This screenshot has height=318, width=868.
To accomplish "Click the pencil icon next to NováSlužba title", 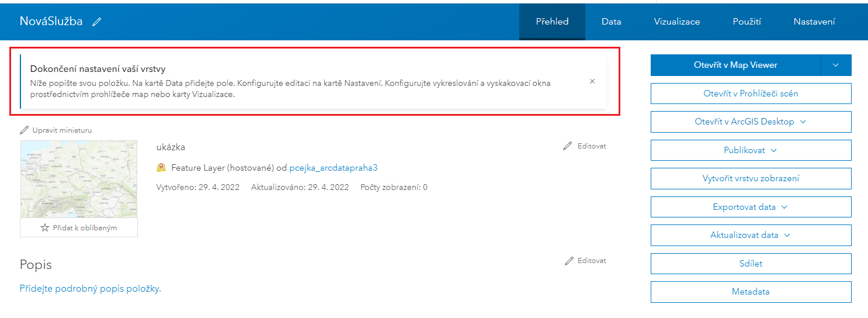I will click(x=97, y=22).
